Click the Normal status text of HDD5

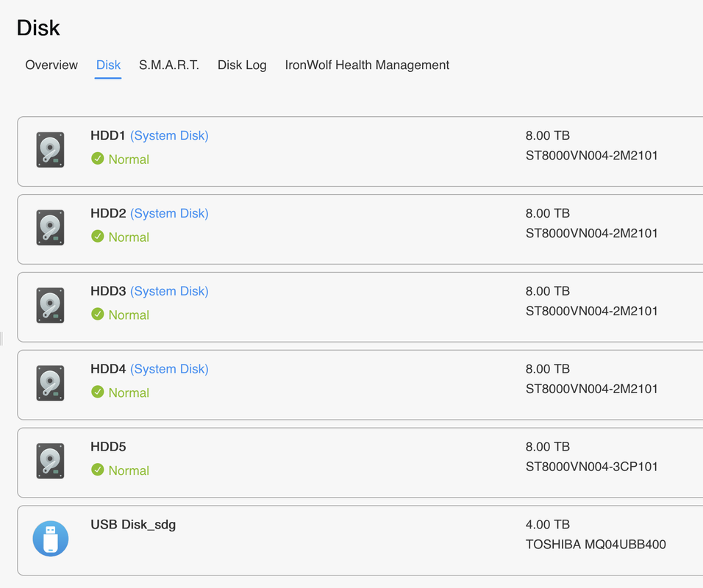(x=129, y=470)
